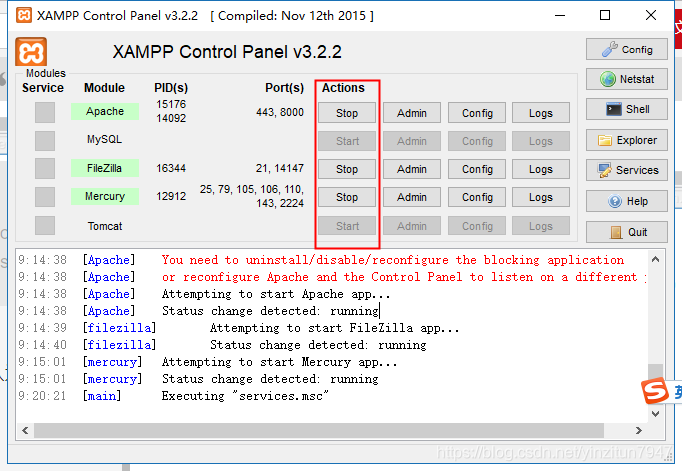Click Apache PID 15176
Image resolution: width=682 pixels, height=471 pixels.
[x=171, y=104]
